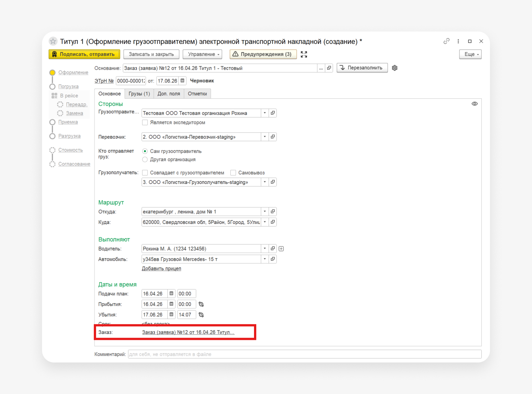This screenshot has height=394, width=532.
Task: Set current time for Прибытия
Action: tap(201, 304)
